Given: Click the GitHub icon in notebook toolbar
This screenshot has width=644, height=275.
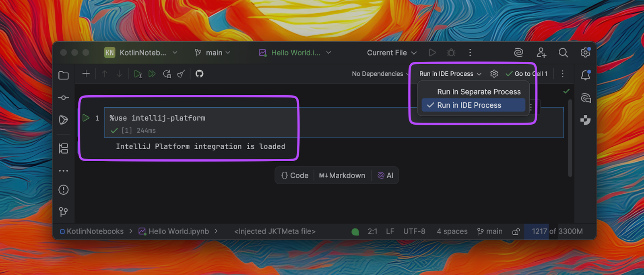Looking at the screenshot, I should (x=199, y=74).
